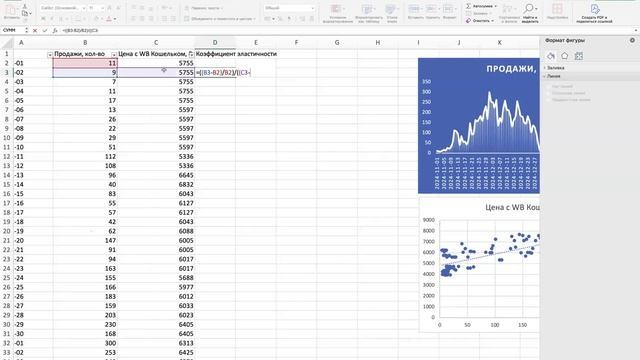Click cell D3 containing the formula

pyautogui.click(x=215, y=72)
